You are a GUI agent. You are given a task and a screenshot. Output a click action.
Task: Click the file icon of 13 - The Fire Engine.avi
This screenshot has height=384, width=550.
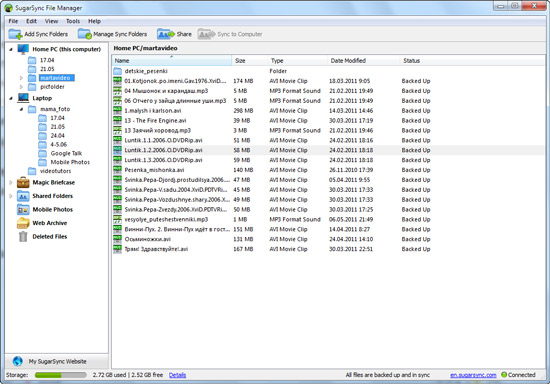click(x=118, y=120)
